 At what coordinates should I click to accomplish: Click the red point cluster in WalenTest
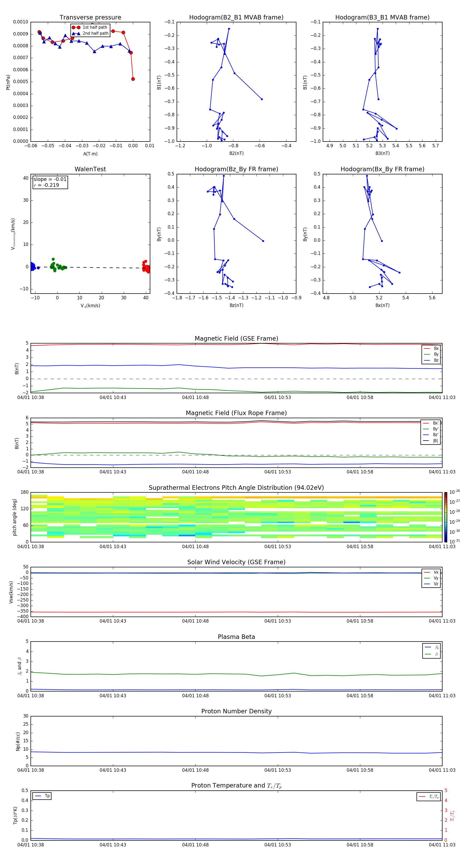click(146, 267)
